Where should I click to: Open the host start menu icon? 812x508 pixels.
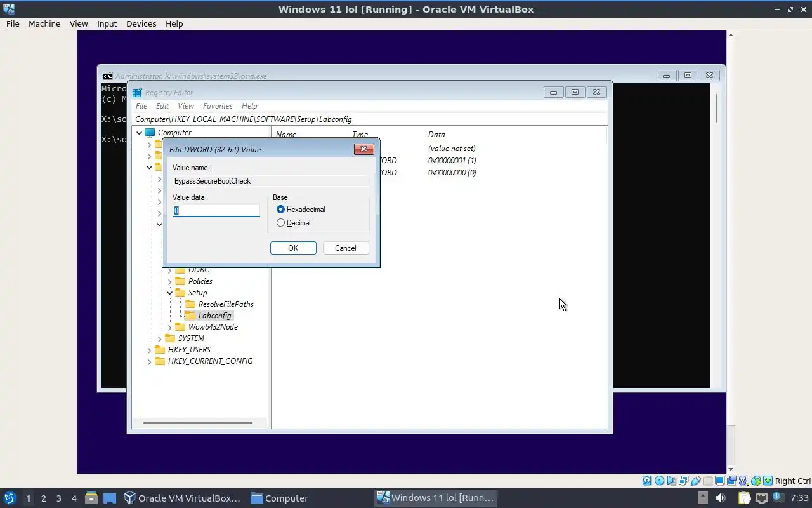point(10,498)
